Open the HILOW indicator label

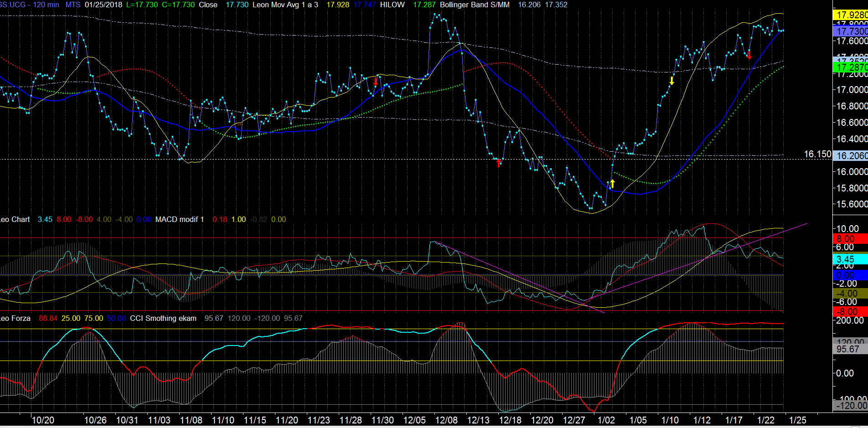[x=393, y=5]
